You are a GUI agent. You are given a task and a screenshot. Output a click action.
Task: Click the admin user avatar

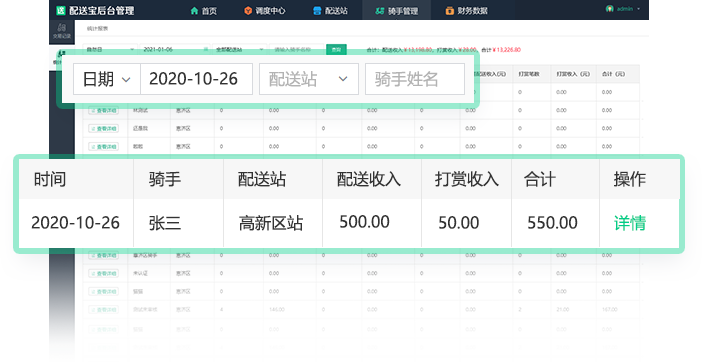tap(609, 9)
